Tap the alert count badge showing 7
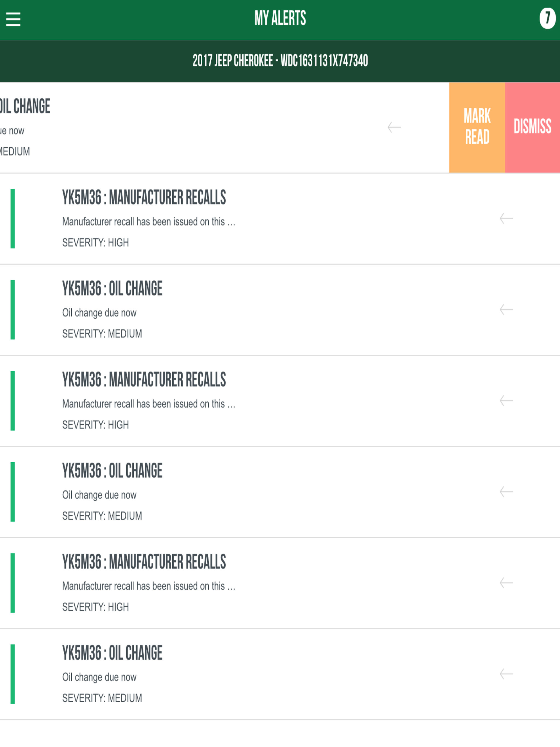Screen dimensions: 560x747 click(x=547, y=18)
